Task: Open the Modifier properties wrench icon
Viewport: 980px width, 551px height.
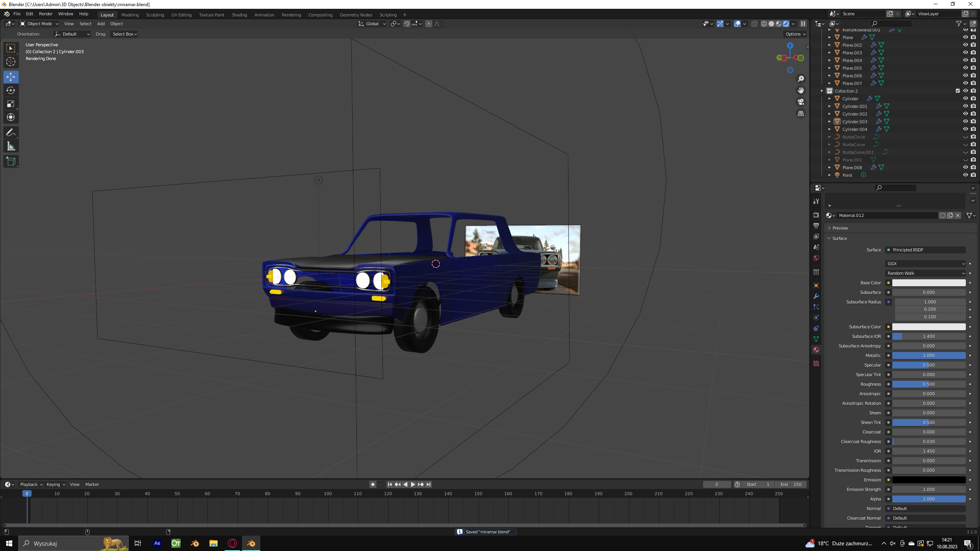Action: [816, 296]
